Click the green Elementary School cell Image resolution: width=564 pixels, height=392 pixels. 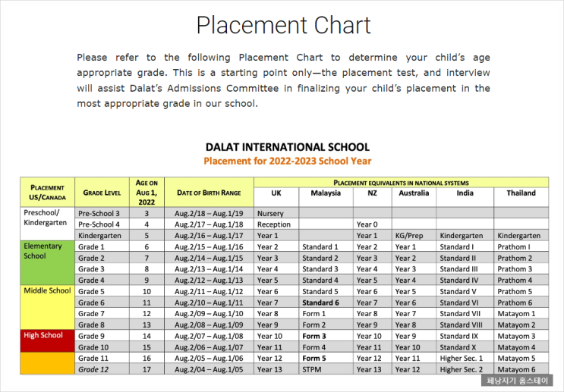[x=48, y=262]
